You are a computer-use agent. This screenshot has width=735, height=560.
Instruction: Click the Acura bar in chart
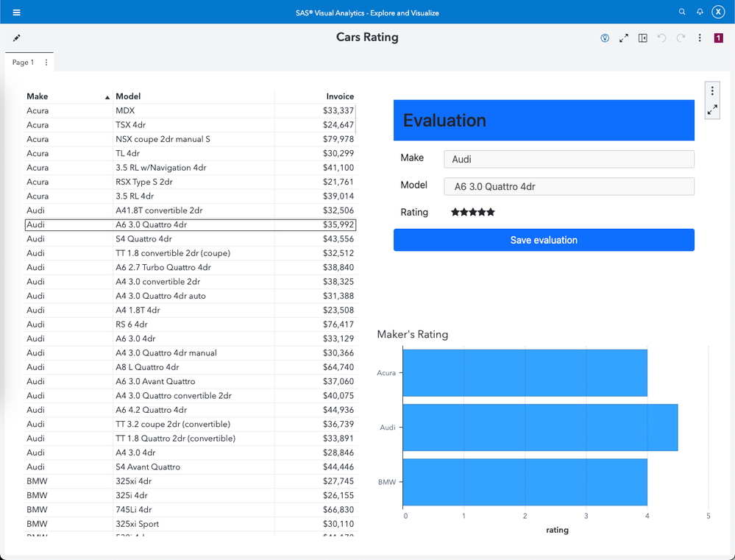click(525, 373)
